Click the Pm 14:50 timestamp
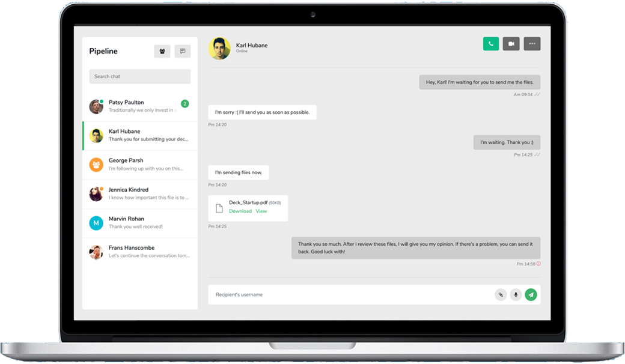Screen dimensions: 625x364 (526, 264)
